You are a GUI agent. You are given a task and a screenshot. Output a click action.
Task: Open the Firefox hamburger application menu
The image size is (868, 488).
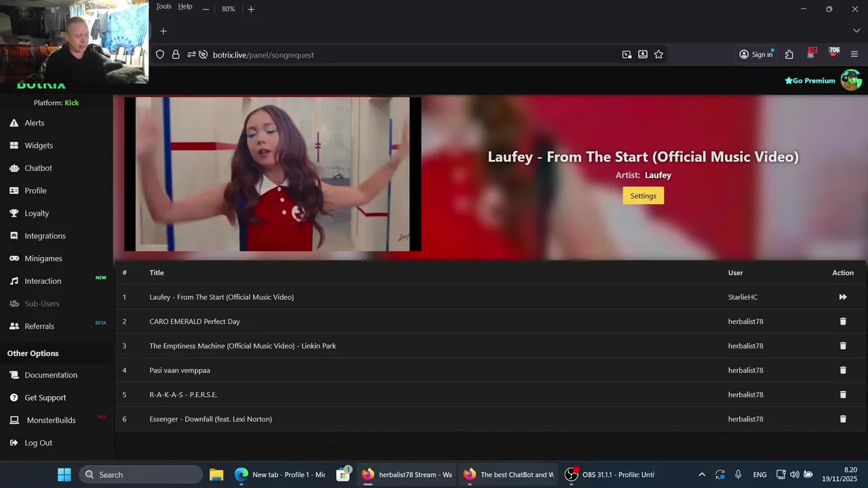(x=854, y=55)
